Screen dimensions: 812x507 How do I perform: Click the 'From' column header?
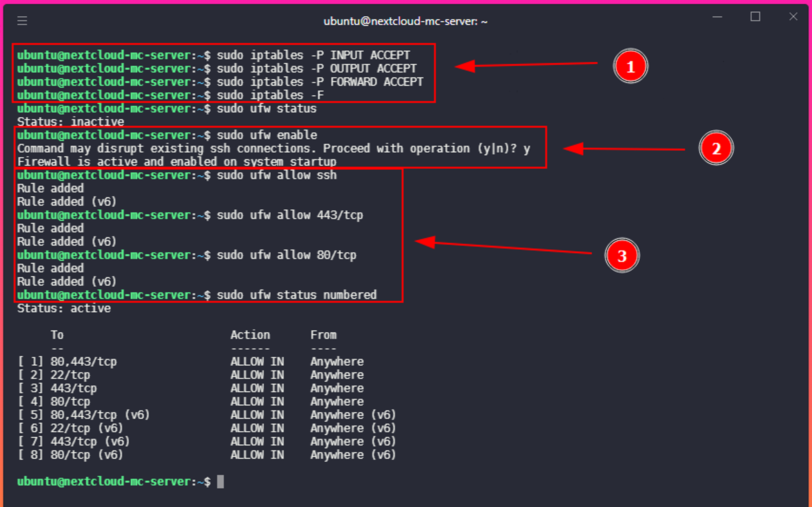(324, 335)
